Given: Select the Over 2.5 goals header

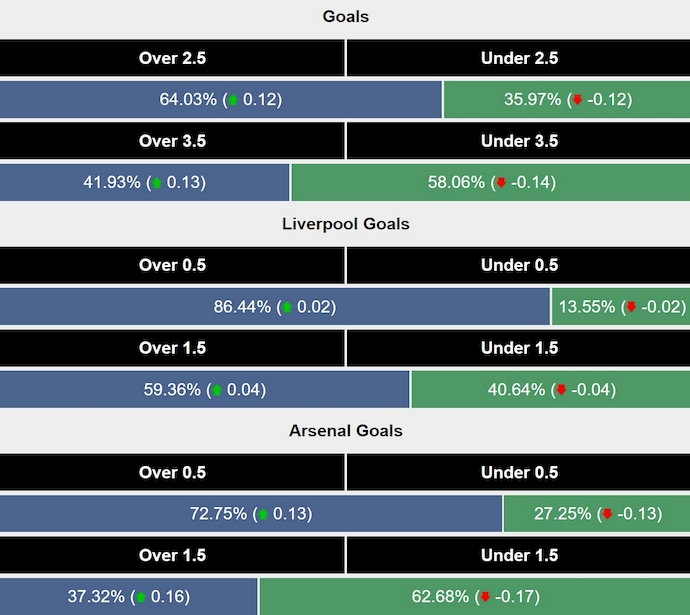Looking at the screenshot, I should click(x=172, y=58).
